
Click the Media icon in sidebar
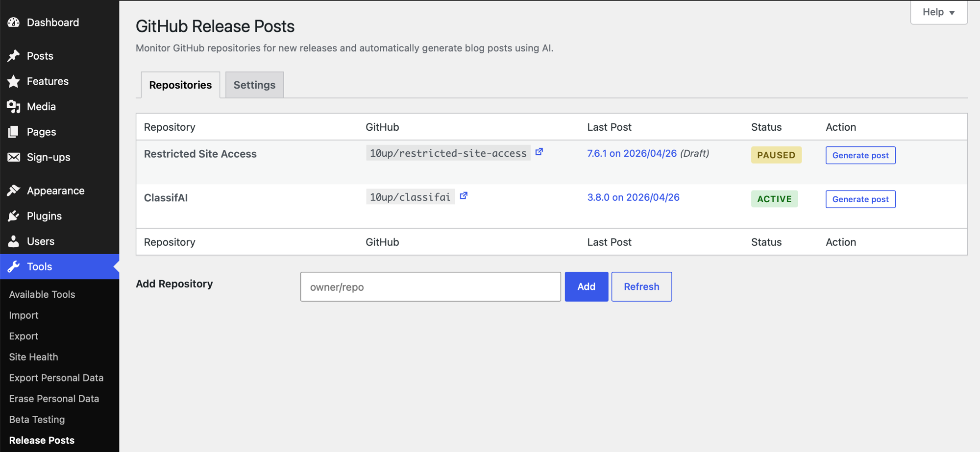14,107
